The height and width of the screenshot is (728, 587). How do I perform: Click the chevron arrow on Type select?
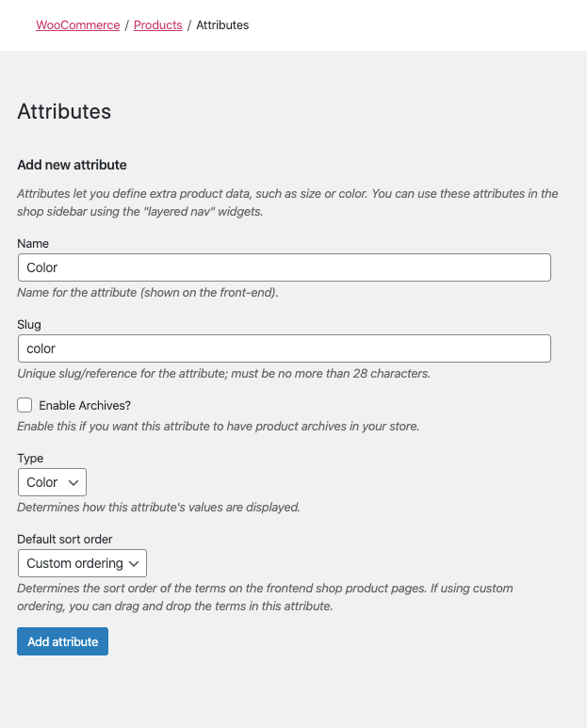tap(73, 482)
